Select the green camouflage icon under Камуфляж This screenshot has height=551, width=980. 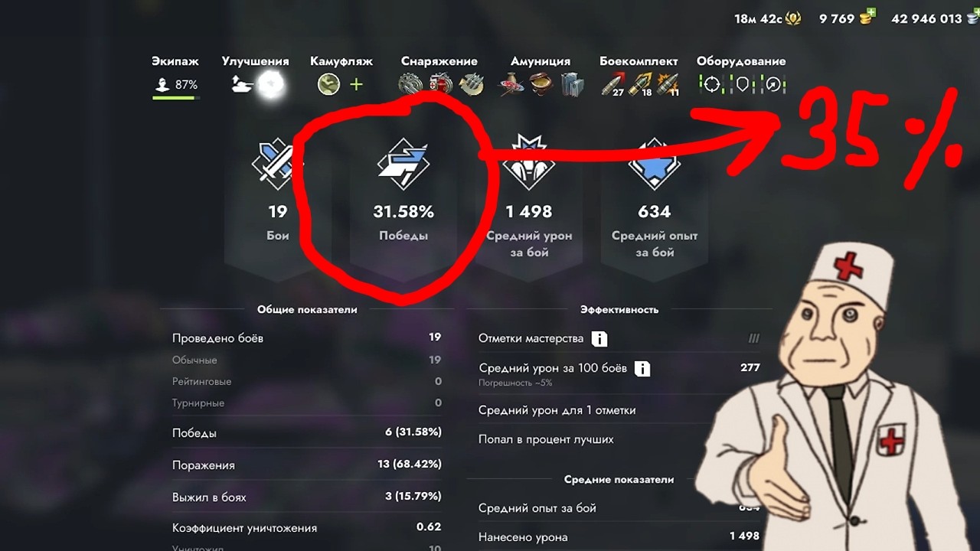(x=329, y=84)
